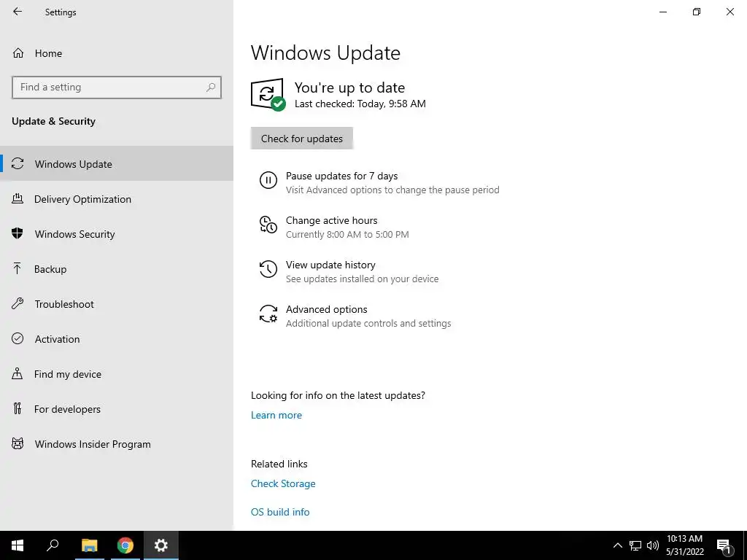Click 'Currently 8:00 AM to 5:00 PM' text

pos(347,234)
